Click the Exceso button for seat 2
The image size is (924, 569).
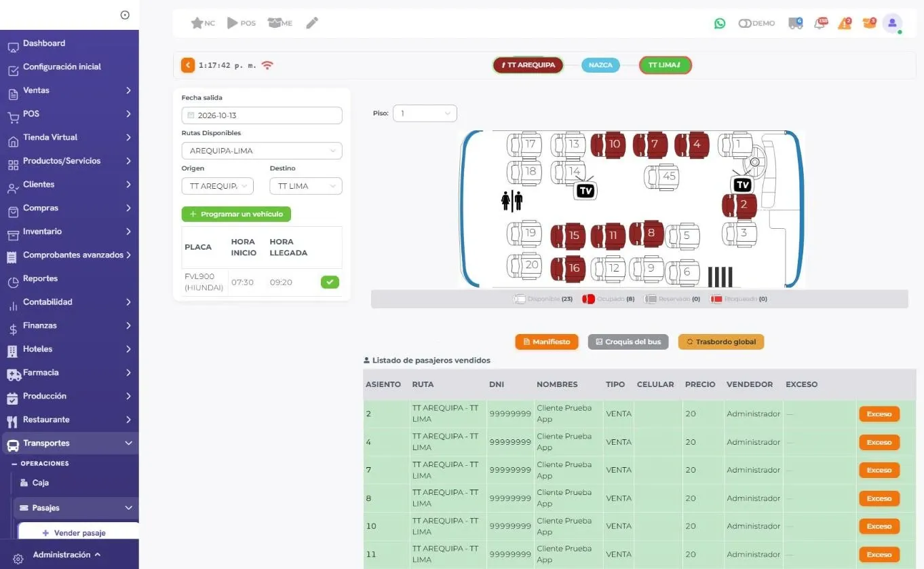click(x=879, y=414)
